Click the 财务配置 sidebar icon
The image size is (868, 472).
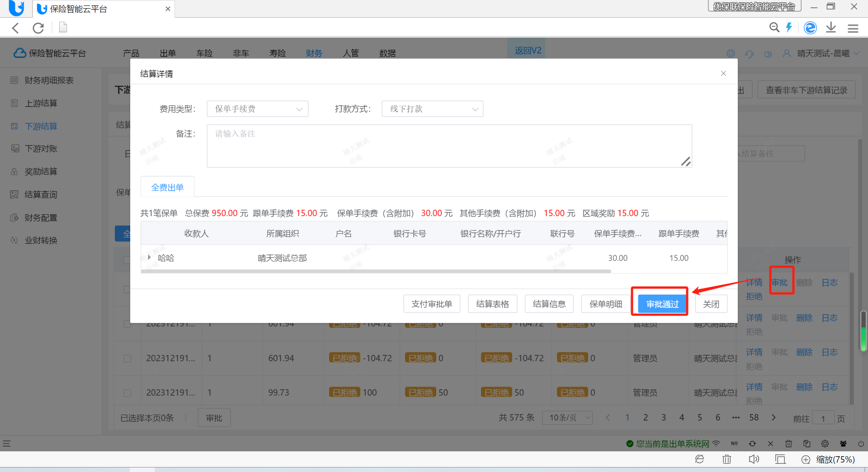(14, 217)
